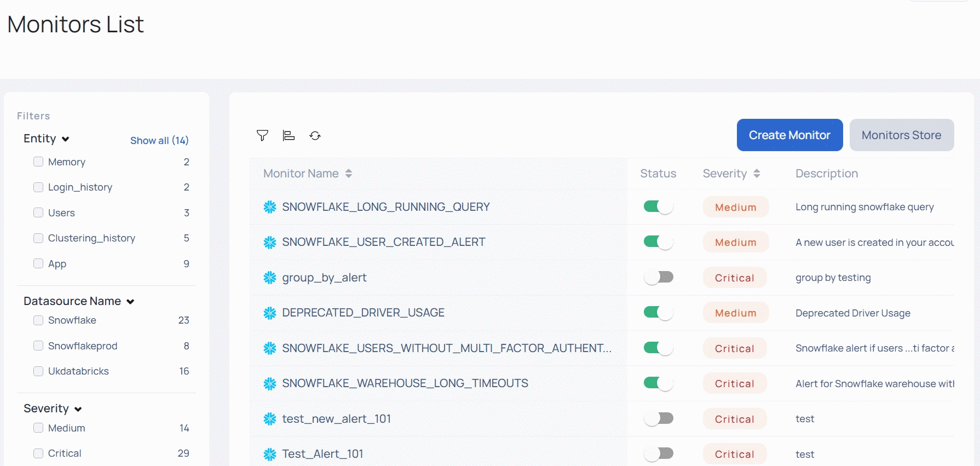Click snowflake icon beside DEPRECATED_DRIVER_USAGE
Viewport: 980px width, 466px height.
(x=270, y=313)
